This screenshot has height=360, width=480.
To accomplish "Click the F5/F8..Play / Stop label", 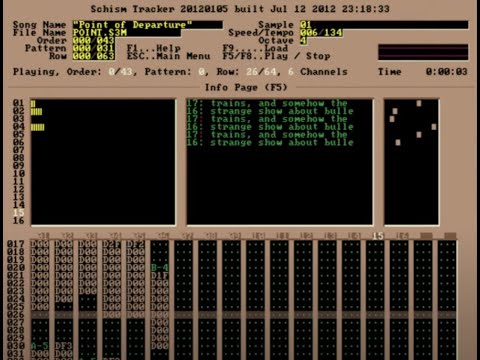I will point(276,56).
